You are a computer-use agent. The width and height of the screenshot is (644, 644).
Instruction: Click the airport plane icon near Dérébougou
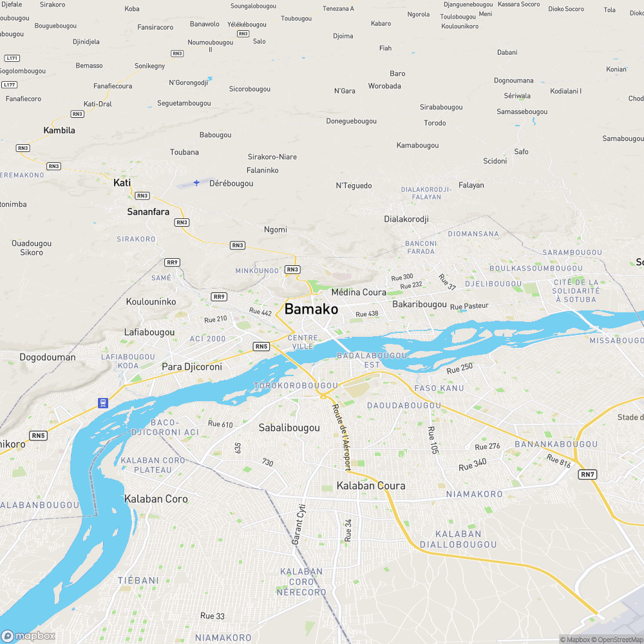tap(196, 183)
